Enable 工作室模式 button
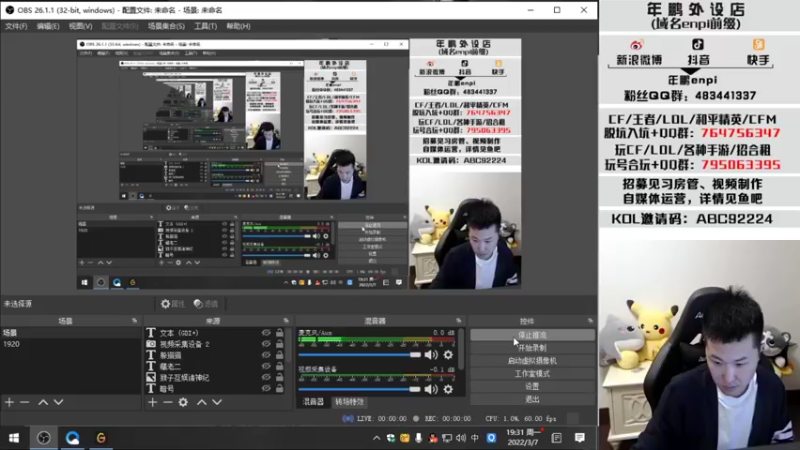Viewport: 800px width, 450px height. point(532,373)
